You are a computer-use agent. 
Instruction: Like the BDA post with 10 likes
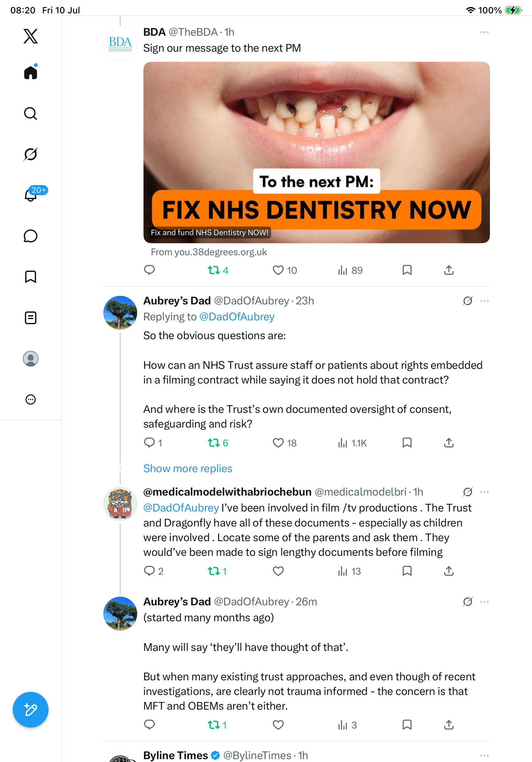(284, 271)
